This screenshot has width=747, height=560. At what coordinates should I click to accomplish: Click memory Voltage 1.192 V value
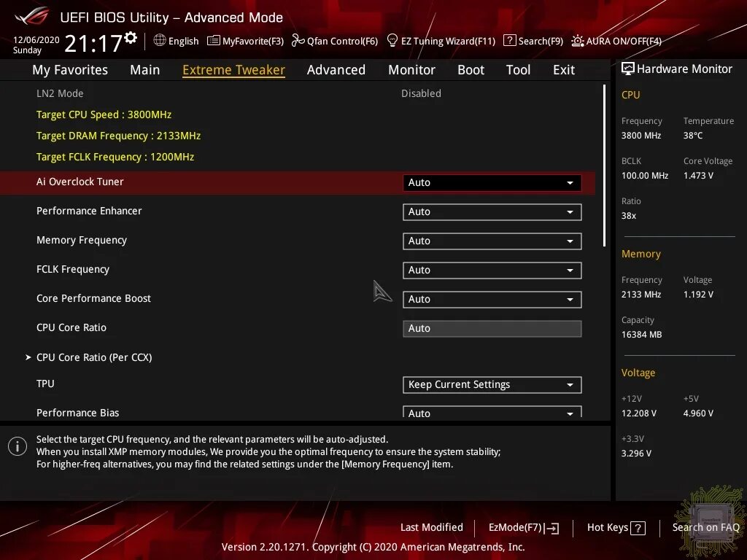click(x=698, y=295)
